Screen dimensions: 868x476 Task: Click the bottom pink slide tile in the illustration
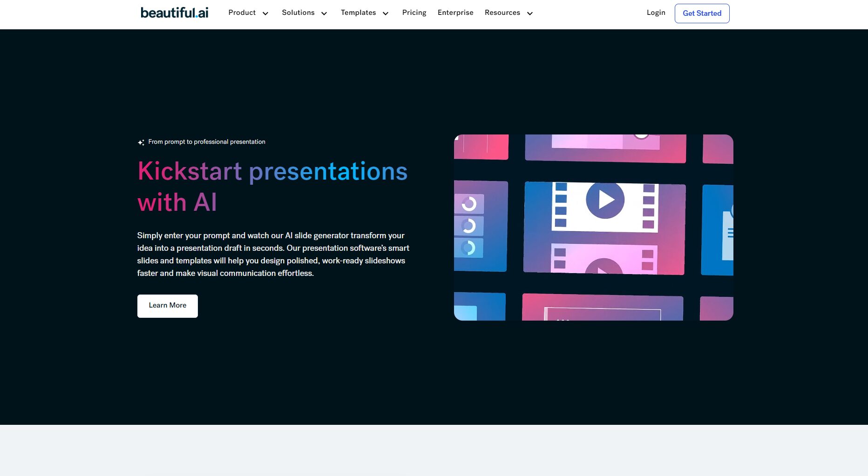(x=602, y=307)
